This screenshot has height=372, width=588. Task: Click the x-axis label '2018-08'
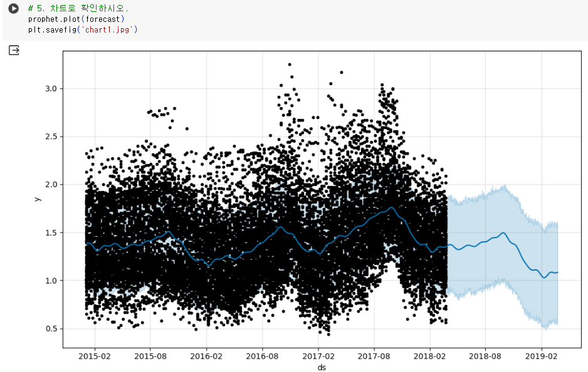pyautogui.click(x=485, y=356)
